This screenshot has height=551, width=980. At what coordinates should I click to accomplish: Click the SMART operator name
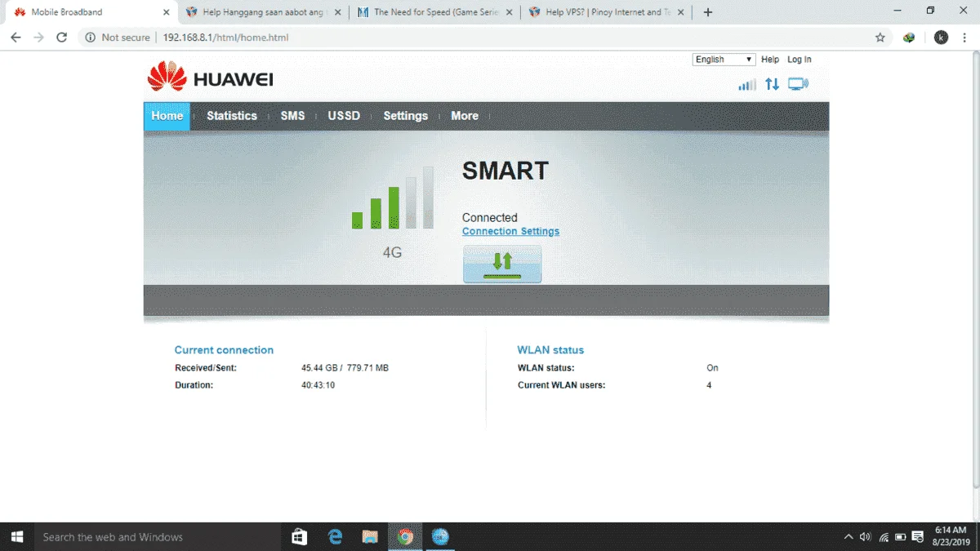pos(506,171)
